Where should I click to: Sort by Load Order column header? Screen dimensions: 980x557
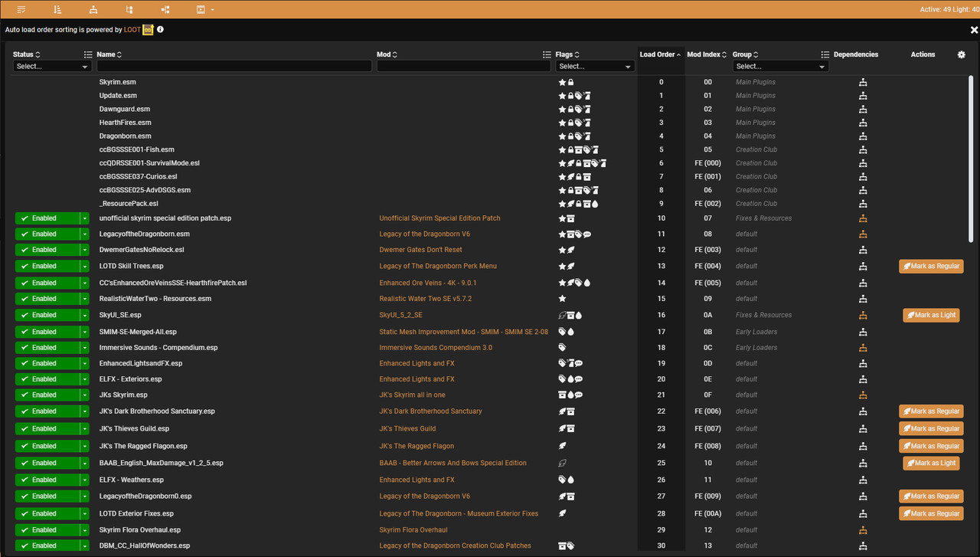coord(661,54)
